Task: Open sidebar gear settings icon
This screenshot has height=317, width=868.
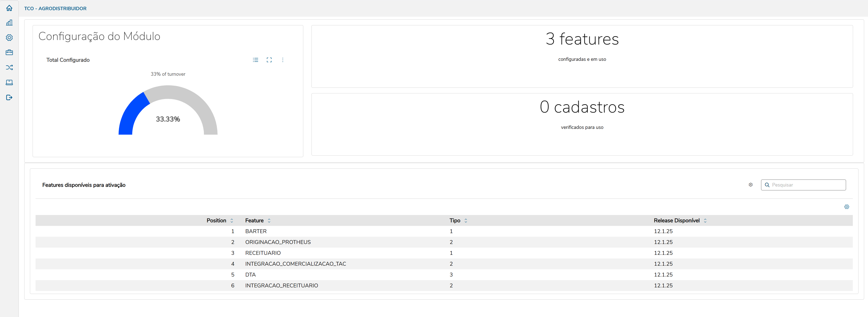Action: [9, 38]
